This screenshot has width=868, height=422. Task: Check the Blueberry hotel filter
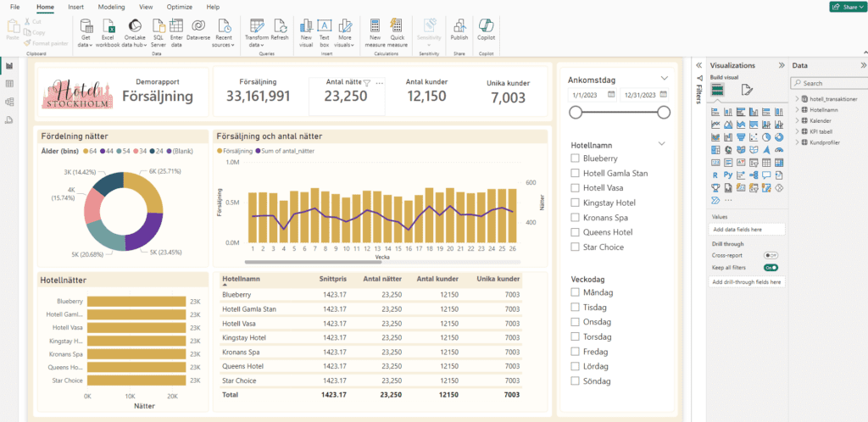(576, 158)
